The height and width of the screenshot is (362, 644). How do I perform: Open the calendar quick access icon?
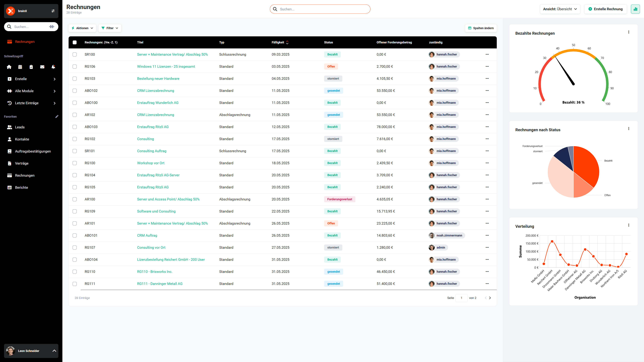(20, 67)
